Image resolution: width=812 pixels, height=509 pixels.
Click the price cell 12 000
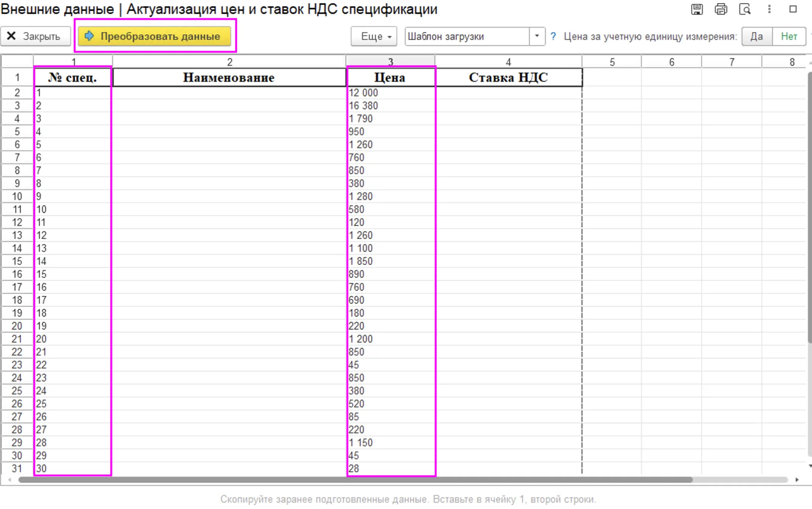[x=390, y=93]
